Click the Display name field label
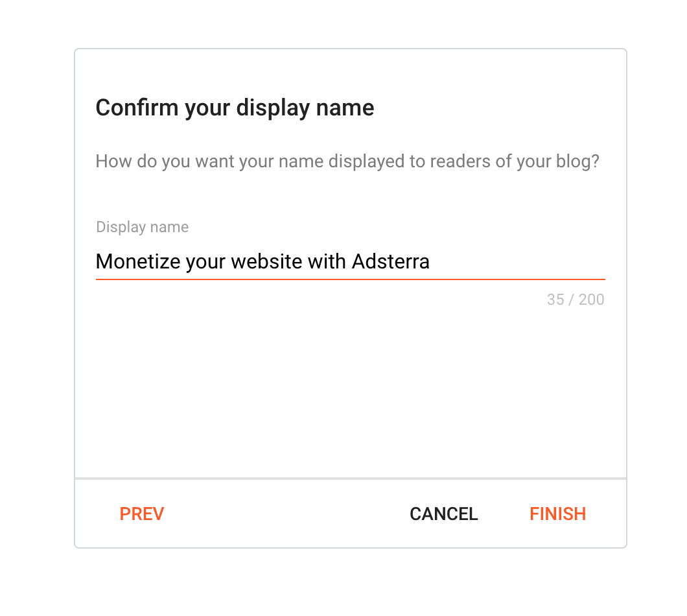Screen dimensions: 687x616 pyautogui.click(x=142, y=227)
